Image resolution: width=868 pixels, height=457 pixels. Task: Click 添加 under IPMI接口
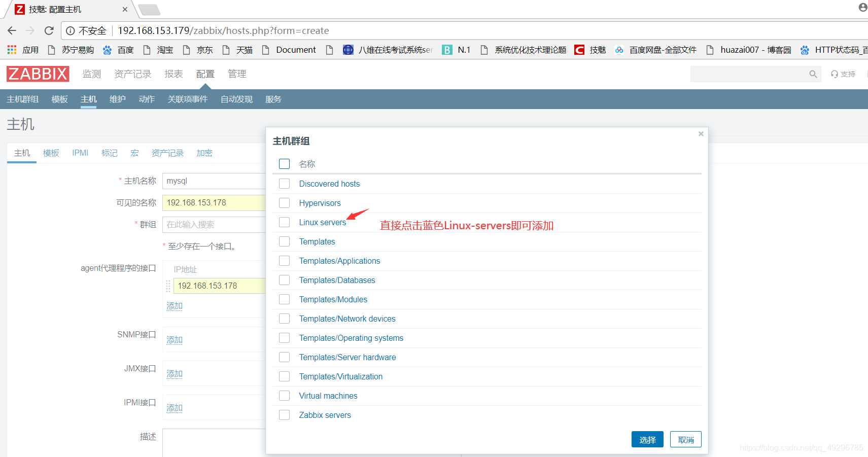coord(175,408)
